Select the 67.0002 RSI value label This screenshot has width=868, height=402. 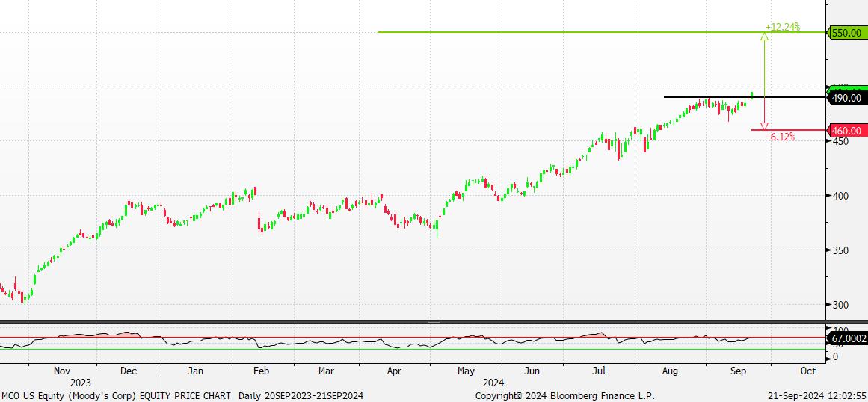click(847, 338)
